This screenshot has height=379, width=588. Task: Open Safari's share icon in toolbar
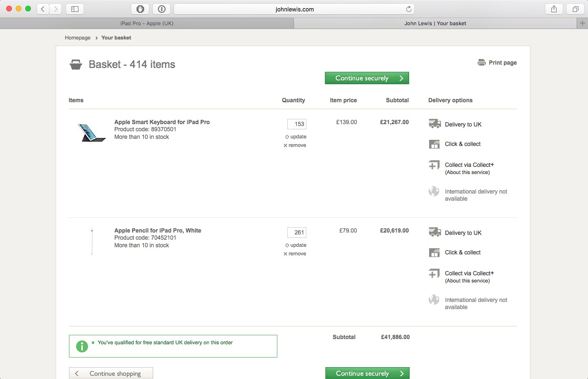tap(554, 9)
